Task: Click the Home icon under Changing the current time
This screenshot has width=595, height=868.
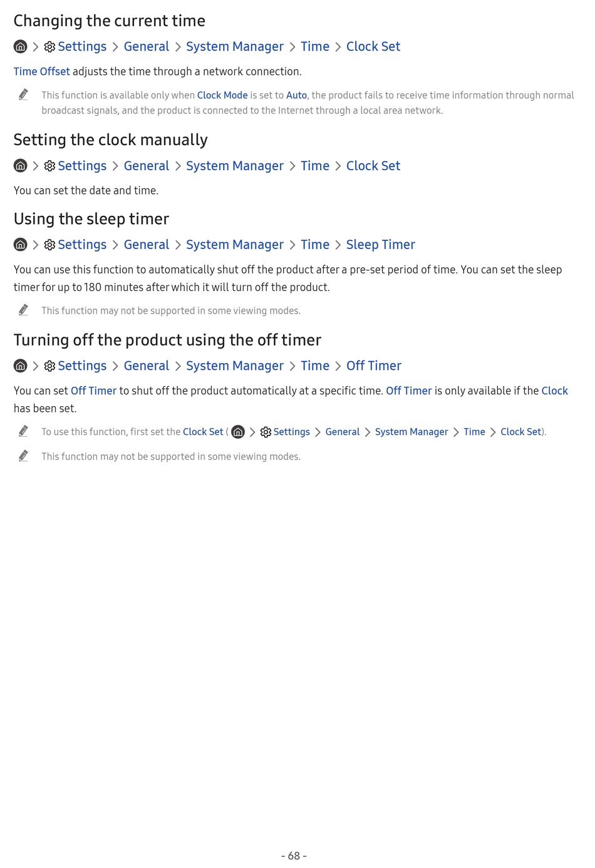Action: [x=21, y=47]
